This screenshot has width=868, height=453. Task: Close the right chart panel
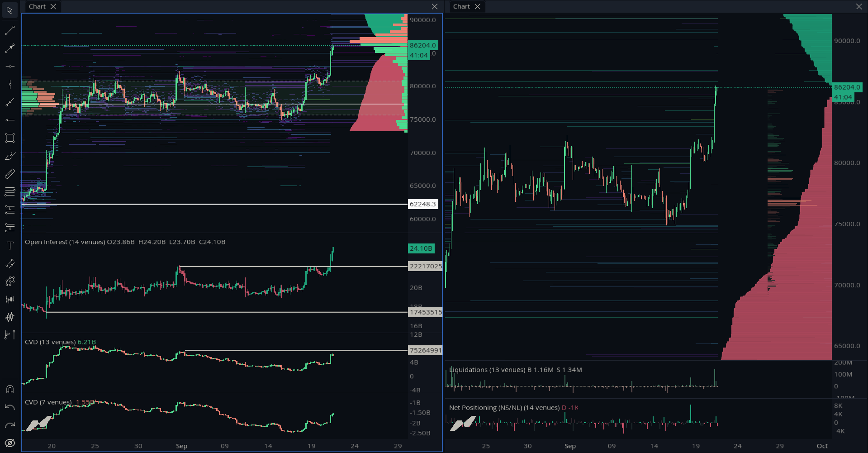(x=859, y=6)
